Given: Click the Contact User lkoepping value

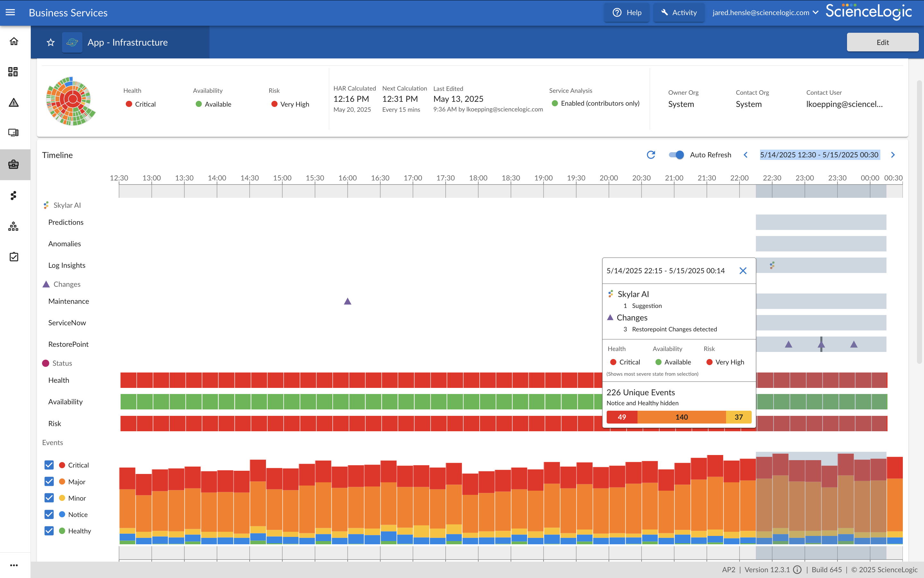Looking at the screenshot, I should pyautogui.click(x=844, y=104).
